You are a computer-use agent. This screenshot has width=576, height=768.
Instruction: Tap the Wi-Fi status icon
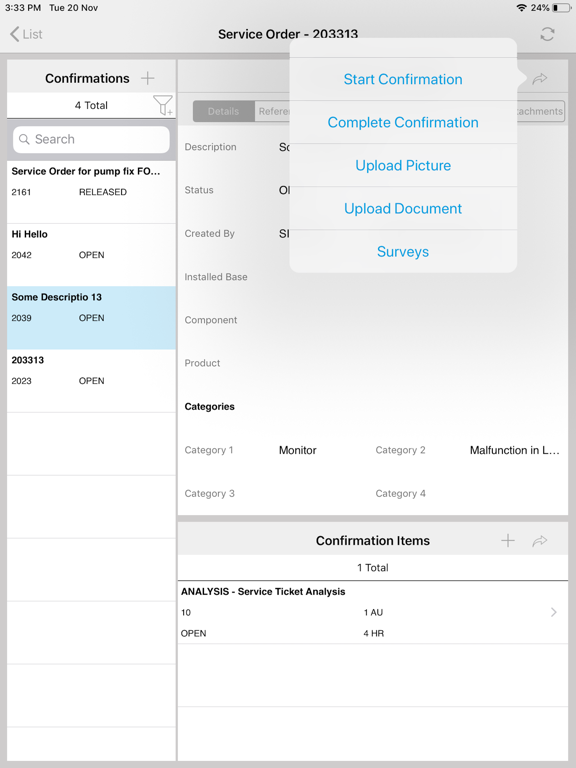click(522, 8)
